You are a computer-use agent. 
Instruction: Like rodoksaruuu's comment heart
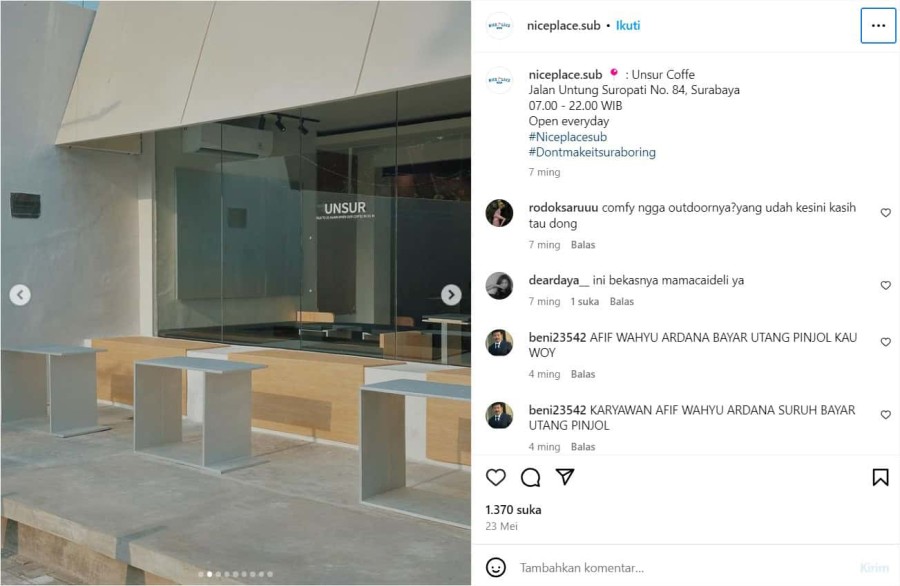[x=886, y=212]
